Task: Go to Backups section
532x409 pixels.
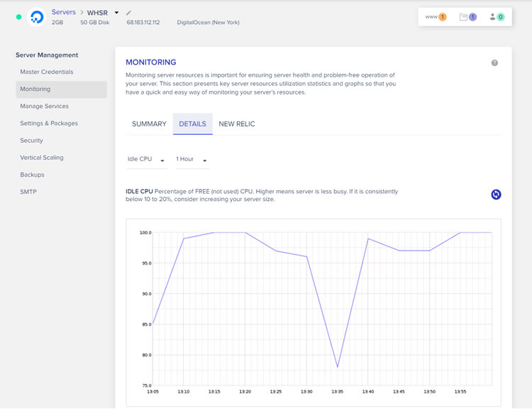Action: tap(32, 175)
